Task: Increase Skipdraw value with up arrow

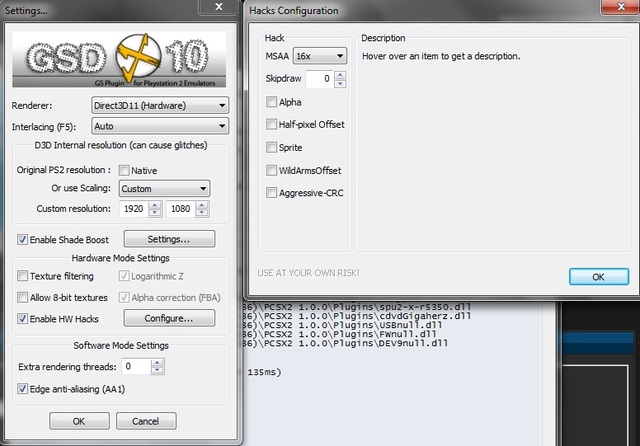Action: (x=340, y=75)
